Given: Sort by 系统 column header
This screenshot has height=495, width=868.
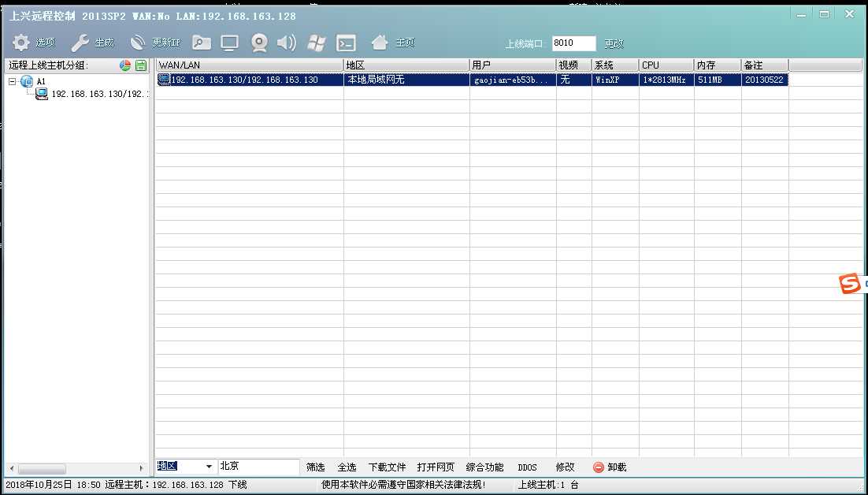Looking at the screenshot, I should pyautogui.click(x=615, y=65).
